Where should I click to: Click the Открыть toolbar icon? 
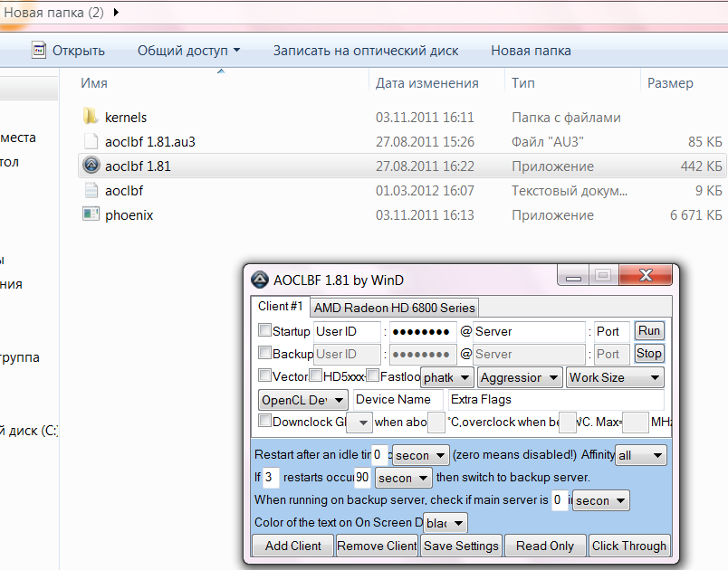39,50
